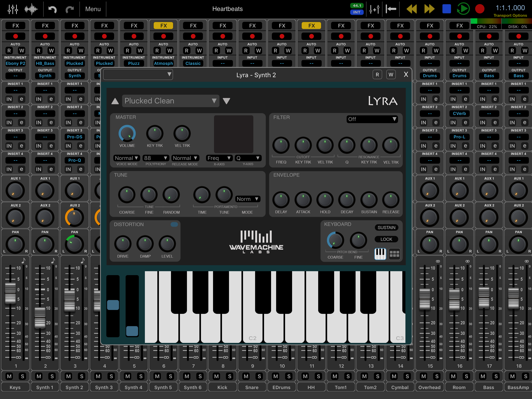Open Transport Options
This screenshot has height=399, width=532.
coord(510,15)
